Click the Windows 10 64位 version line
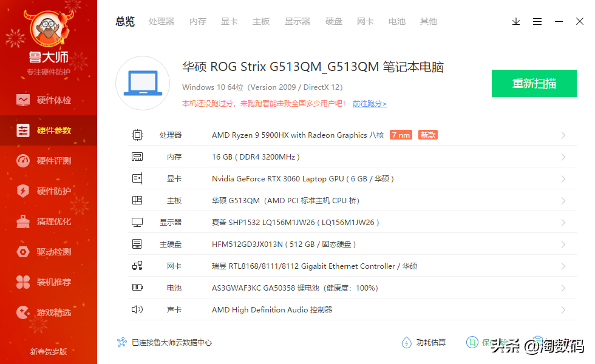The height and width of the screenshot is (364, 595). click(x=262, y=87)
